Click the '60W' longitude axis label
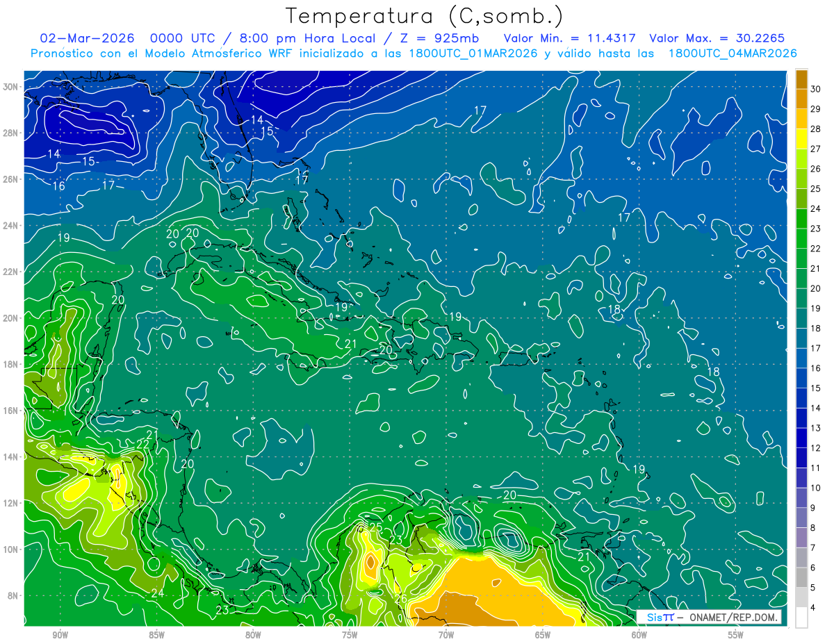Screen dimensions: 834x644 point(639,635)
